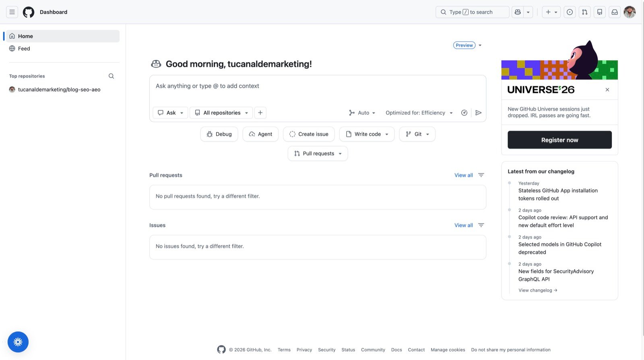
Task: Open the Auto model dropdown
Action: [x=362, y=113]
